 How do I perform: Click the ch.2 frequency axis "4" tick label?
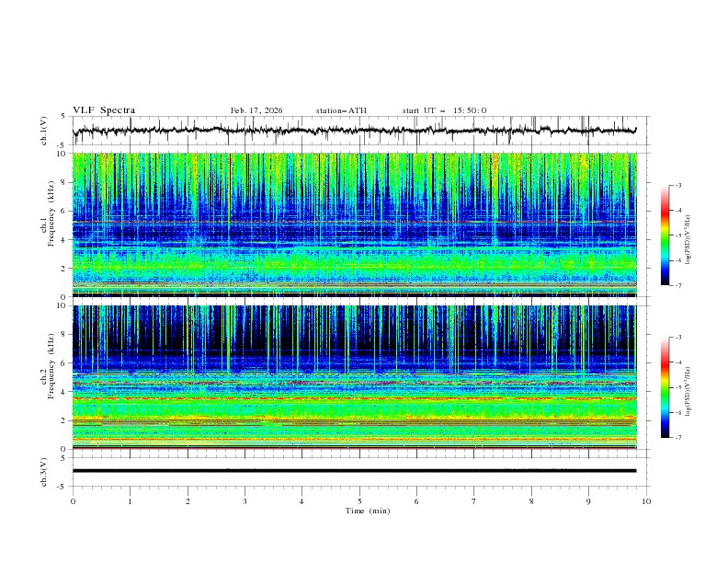click(x=64, y=392)
